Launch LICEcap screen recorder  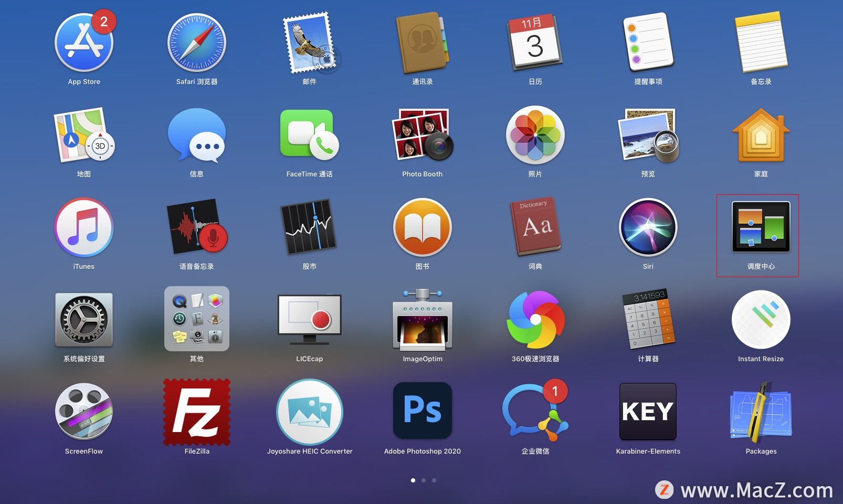point(310,320)
